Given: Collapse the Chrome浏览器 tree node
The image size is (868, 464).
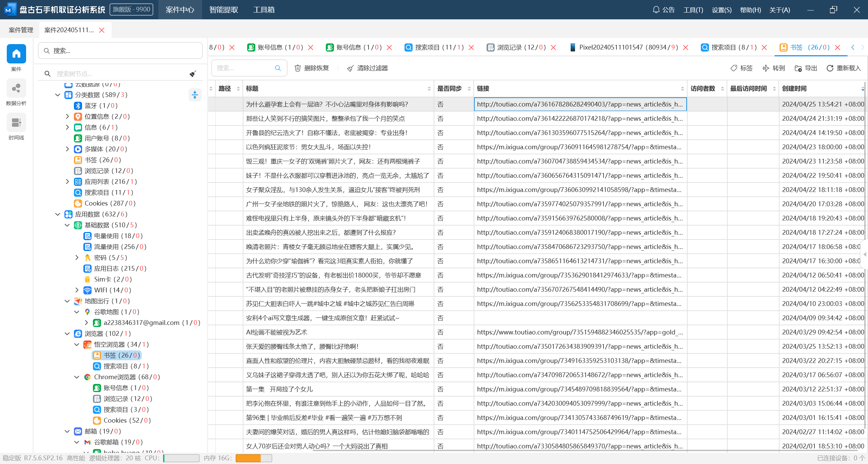Looking at the screenshot, I should [77, 377].
